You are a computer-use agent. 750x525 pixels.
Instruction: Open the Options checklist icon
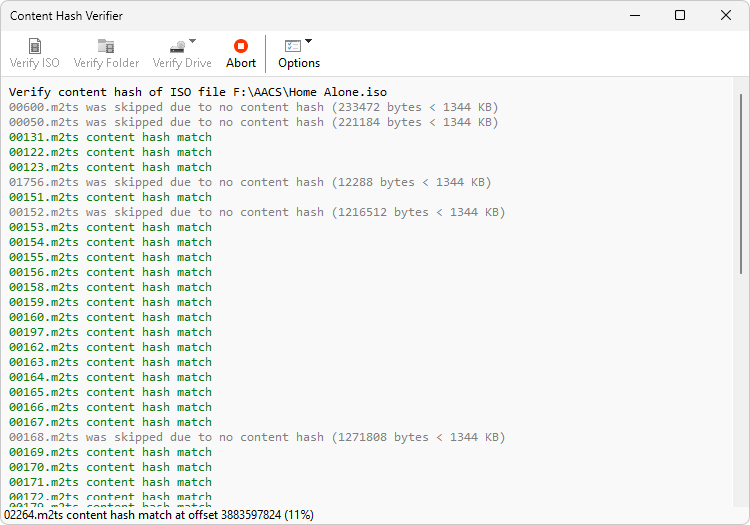(x=293, y=46)
